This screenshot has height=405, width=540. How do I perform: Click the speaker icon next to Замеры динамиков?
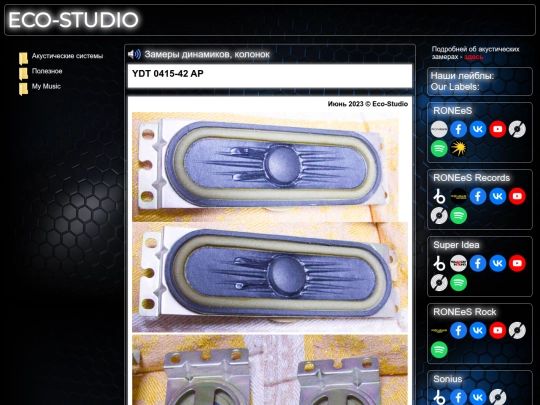coord(134,54)
